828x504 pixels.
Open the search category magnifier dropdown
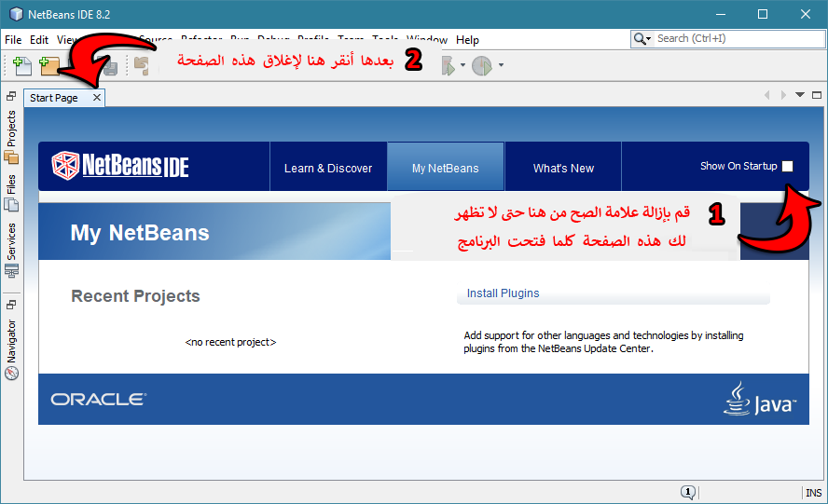pyautogui.click(x=642, y=38)
